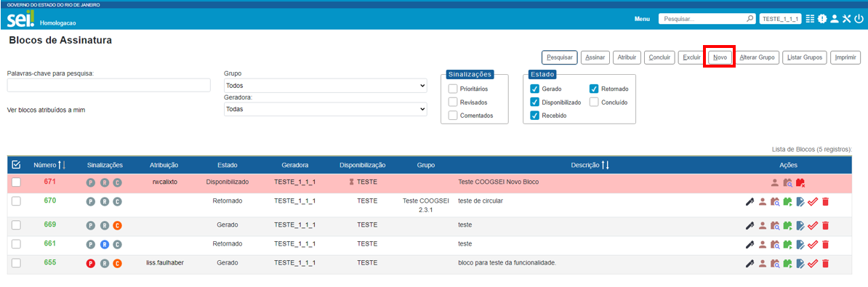
Task: Open the Grupo dropdown showing Todos
Action: [x=326, y=86]
